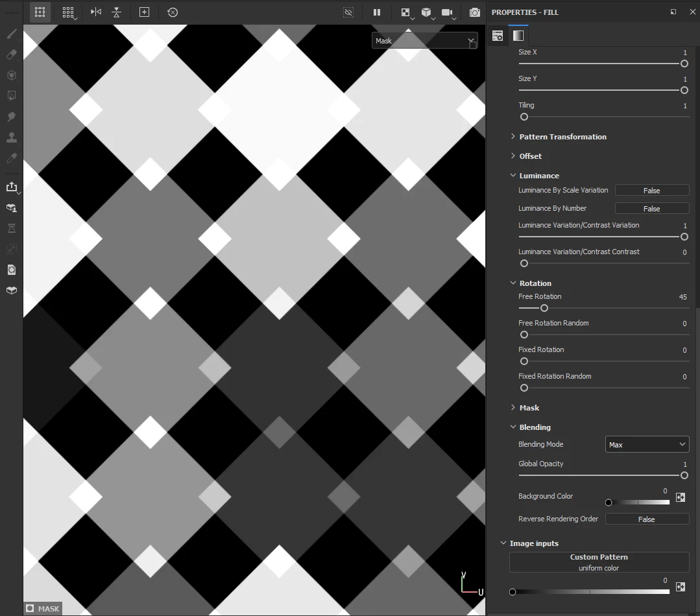Image resolution: width=700 pixels, height=616 pixels.
Task: Click the Size X slider handle
Action: click(684, 64)
